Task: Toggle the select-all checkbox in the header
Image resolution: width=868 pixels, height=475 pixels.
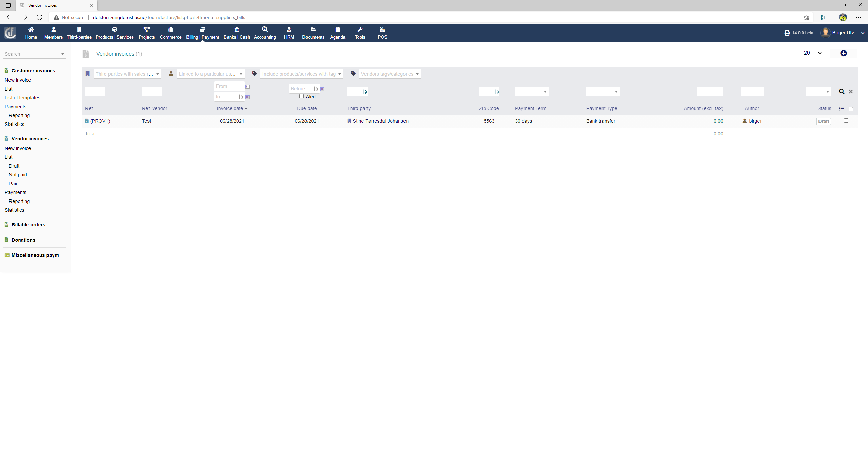Action: (x=851, y=109)
